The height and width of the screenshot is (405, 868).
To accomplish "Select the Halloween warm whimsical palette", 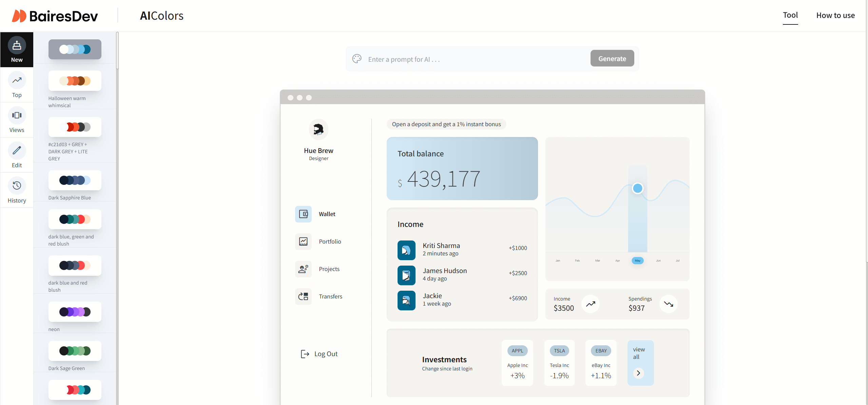I will (75, 81).
